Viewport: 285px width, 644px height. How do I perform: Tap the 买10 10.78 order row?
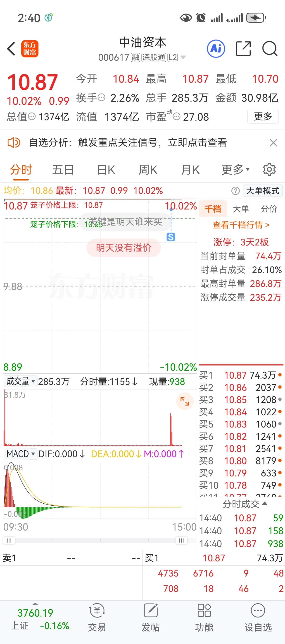[x=241, y=485]
